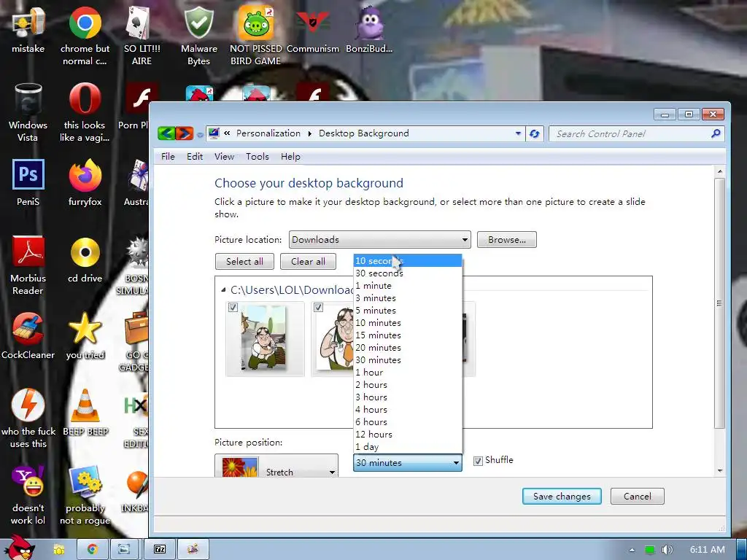Select the Malware Bytes shield icon

[x=198, y=34]
